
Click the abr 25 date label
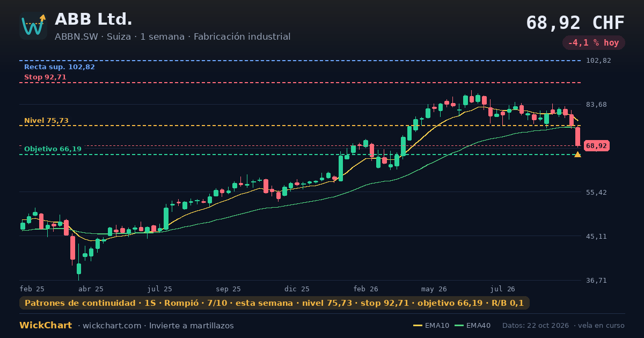pyautogui.click(x=91, y=289)
